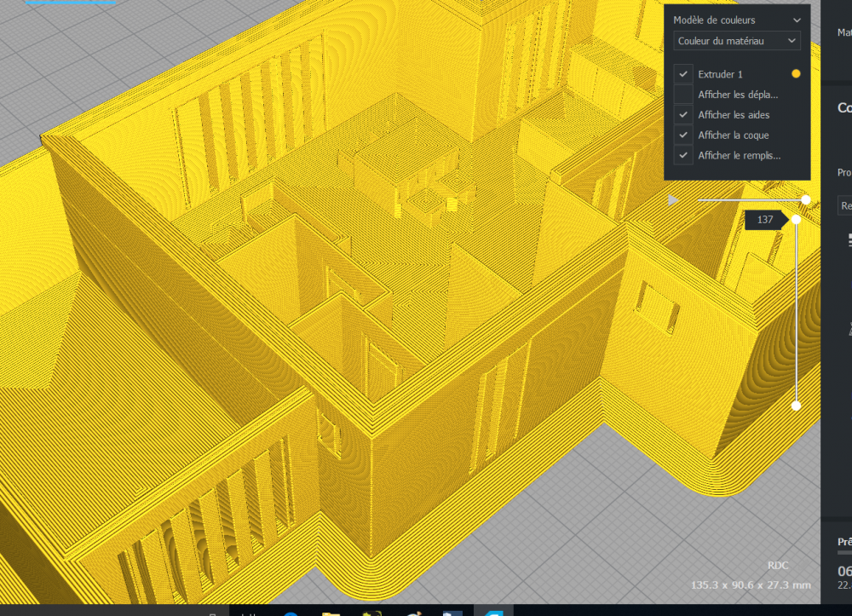The image size is (852, 616).
Task: Click the upper layer slider handle
Action: coord(796,220)
